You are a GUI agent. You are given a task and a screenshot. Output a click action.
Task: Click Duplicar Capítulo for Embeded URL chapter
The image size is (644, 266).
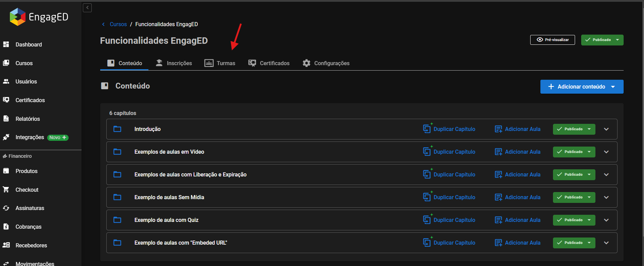(x=449, y=243)
